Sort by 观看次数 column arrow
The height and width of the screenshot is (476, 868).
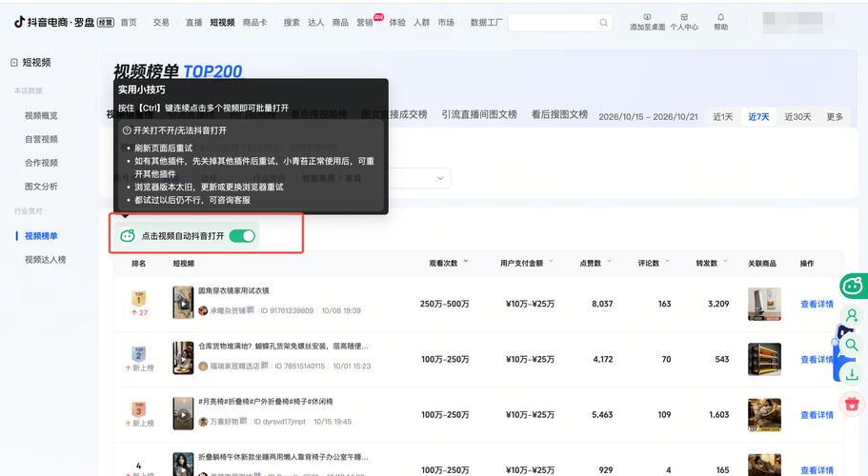click(x=466, y=261)
